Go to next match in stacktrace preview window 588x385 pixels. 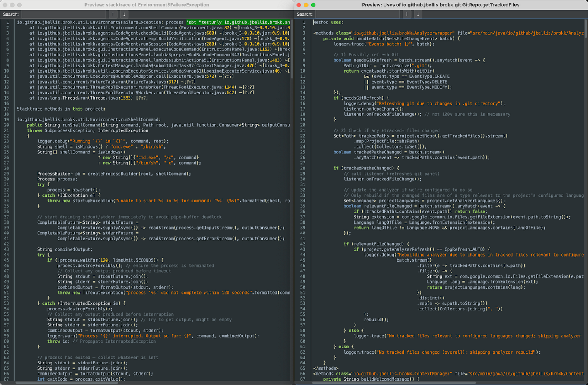pyautogui.click(x=124, y=14)
